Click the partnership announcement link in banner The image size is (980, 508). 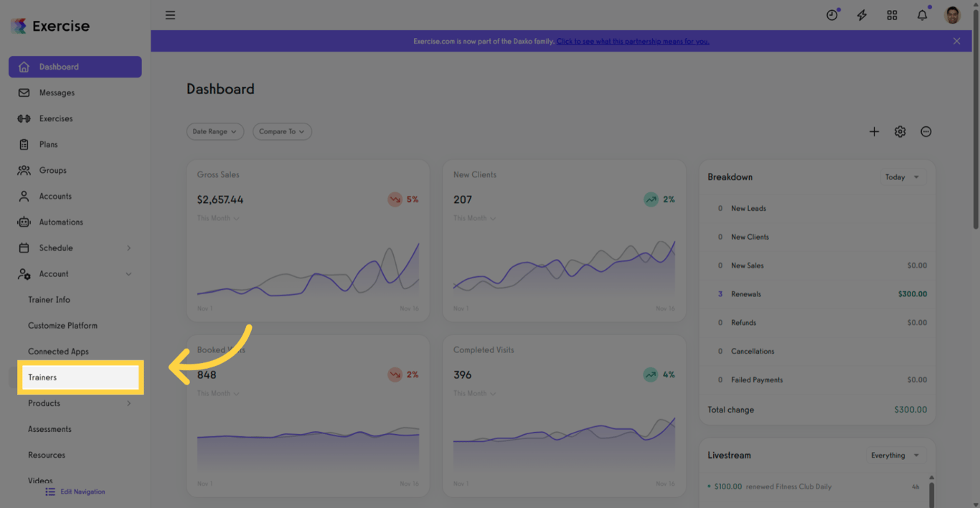click(x=632, y=41)
